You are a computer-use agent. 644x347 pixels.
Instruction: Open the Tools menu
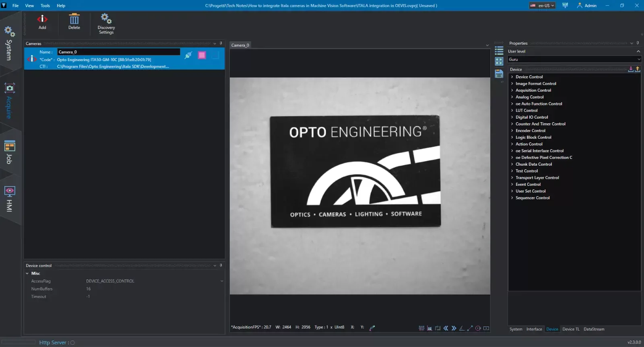click(45, 6)
